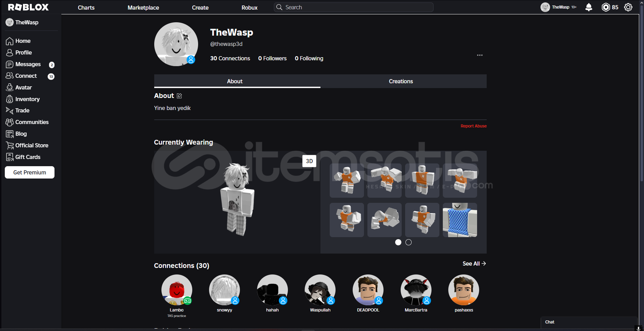Click the large TheWasp profile picture
The image size is (644, 331).
[176, 44]
